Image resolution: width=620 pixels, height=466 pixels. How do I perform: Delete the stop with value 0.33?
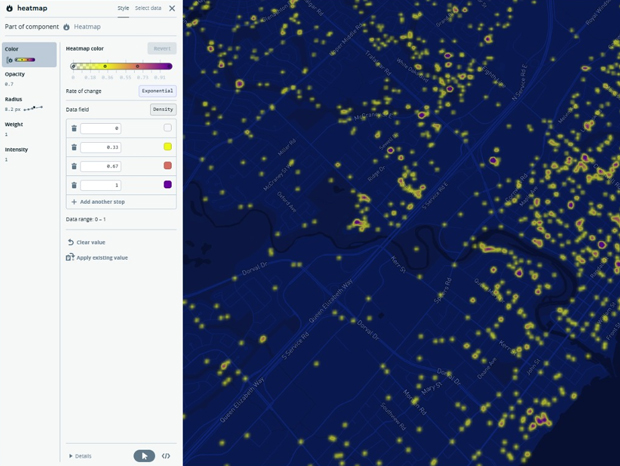pos(74,147)
